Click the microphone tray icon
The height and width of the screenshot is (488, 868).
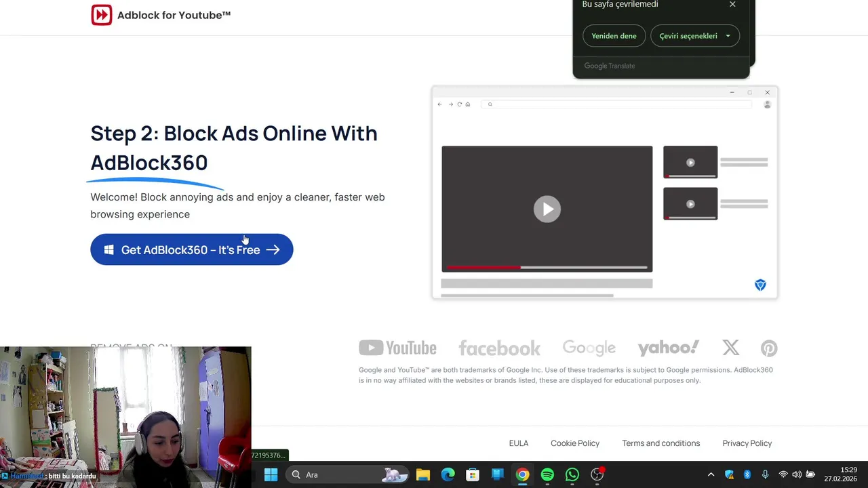[765, 474]
